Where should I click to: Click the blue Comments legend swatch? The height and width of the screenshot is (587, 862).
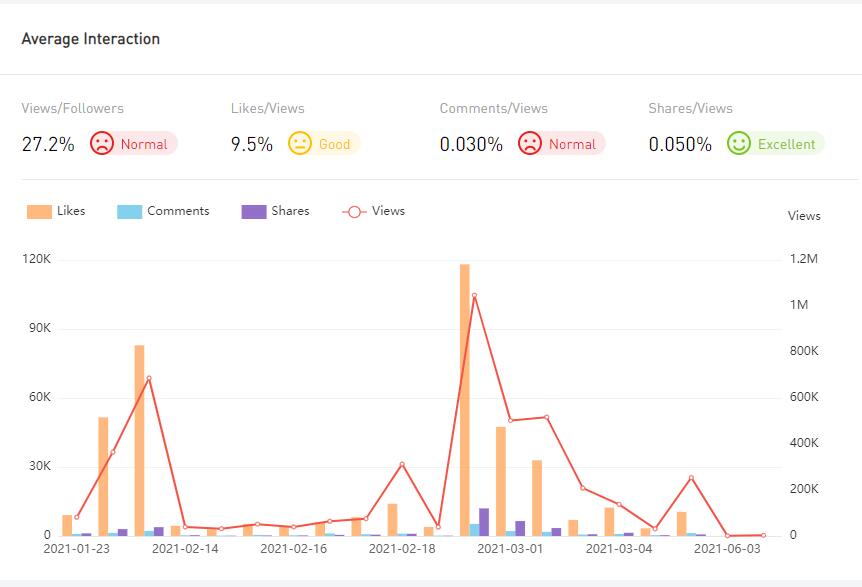click(130, 212)
